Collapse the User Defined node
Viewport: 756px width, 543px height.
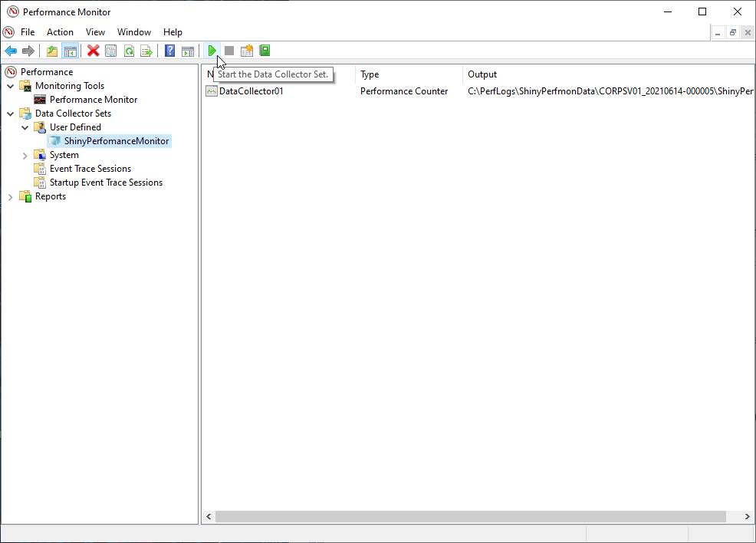pos(25,127)
